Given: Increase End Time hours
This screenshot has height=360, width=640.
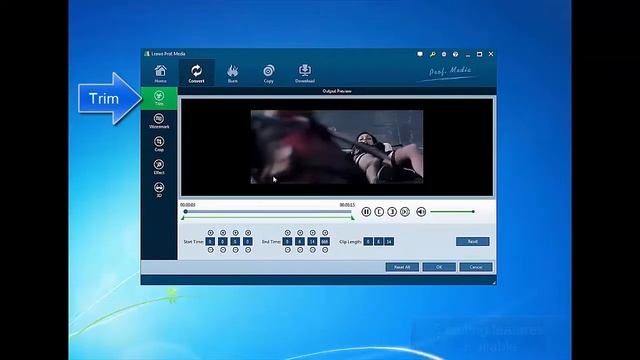Looking at the screenshot, I should 288,233.
